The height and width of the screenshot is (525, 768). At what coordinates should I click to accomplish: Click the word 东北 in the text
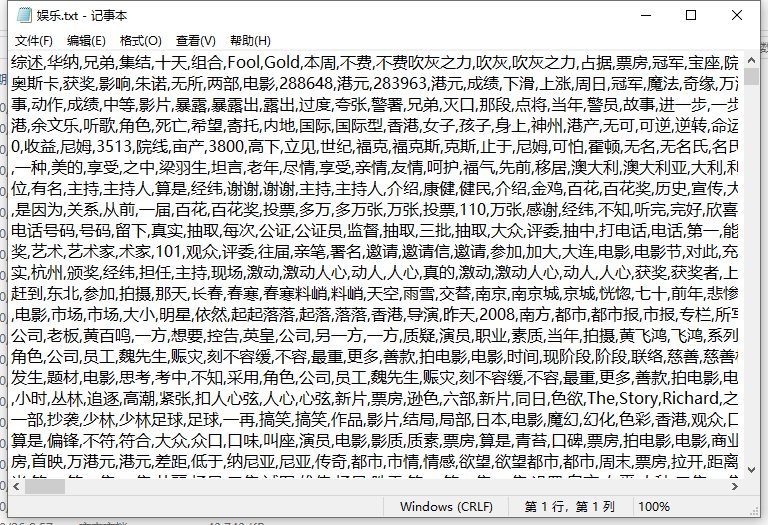click(63, 294)
